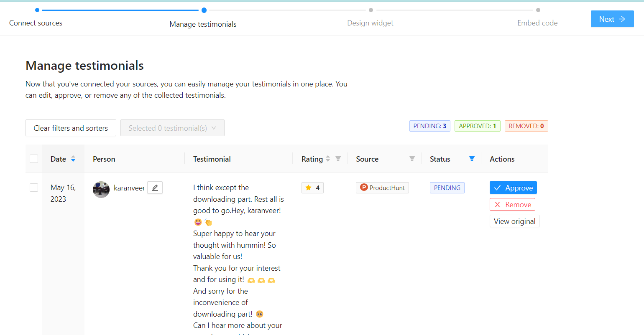Screen dimensions: 644x335
Task: Expand the Selected 0 testimonial(s) dropdown
Action: pos(172,128)
